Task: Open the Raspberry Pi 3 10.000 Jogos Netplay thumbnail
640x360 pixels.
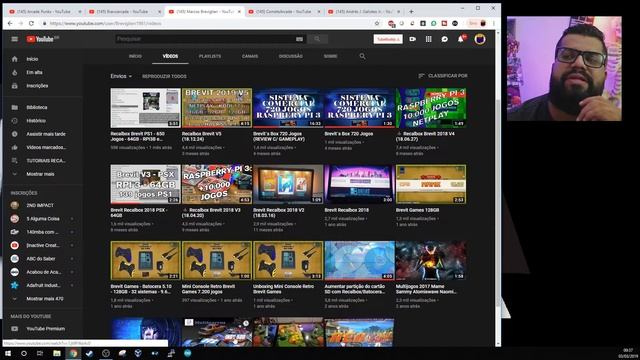Action: tap(431, 108)
